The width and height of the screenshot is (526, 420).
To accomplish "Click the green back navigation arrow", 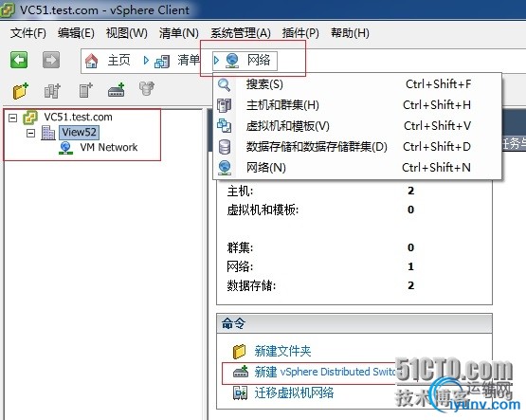I will coord(19,60).
